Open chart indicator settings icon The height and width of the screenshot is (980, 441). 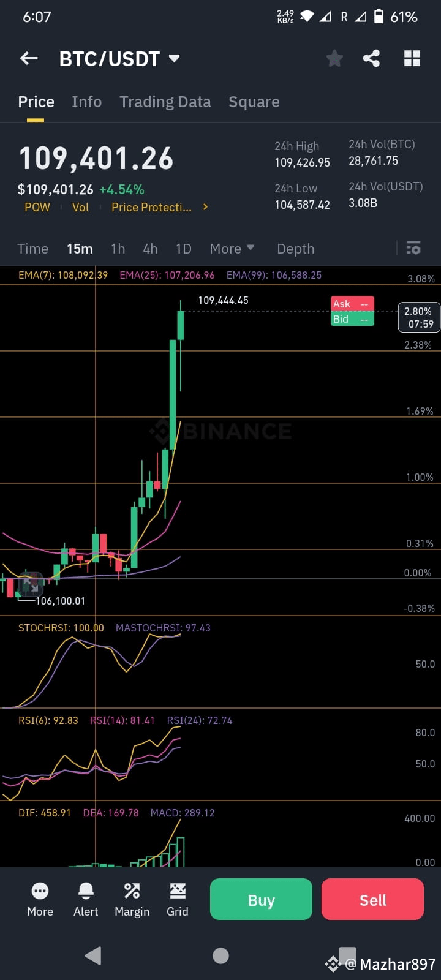[x=413, y=248]
